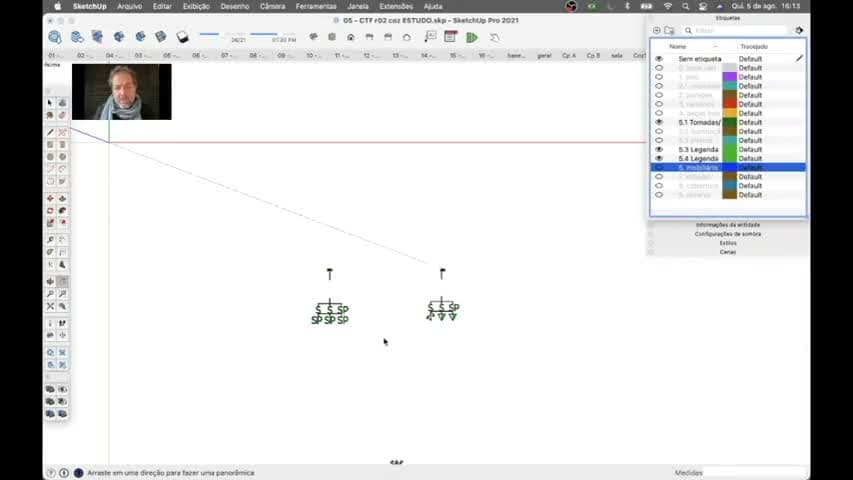Open Default dash dropdown for Sem etiqueta

click(x=750, y=59)
